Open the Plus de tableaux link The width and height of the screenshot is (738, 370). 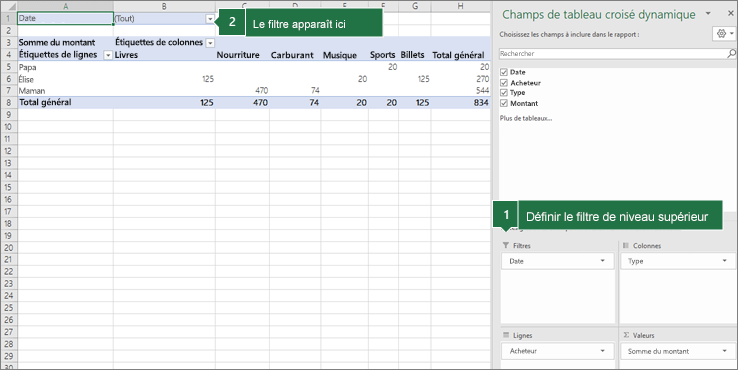526,118
